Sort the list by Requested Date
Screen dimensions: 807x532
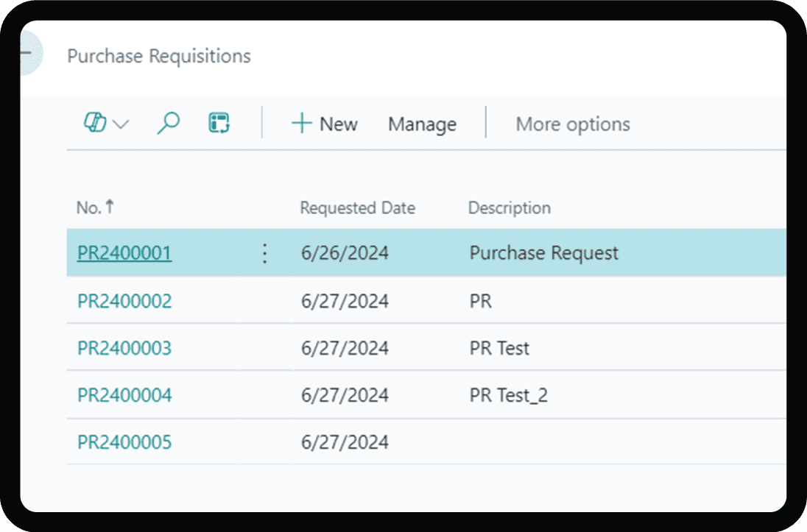point(358,208)
